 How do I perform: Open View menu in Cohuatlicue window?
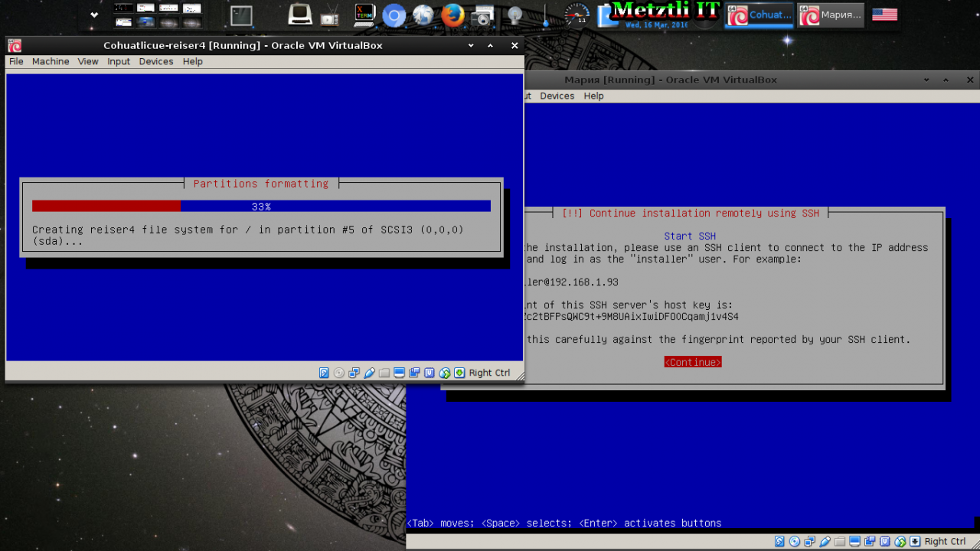click(88, 61)
